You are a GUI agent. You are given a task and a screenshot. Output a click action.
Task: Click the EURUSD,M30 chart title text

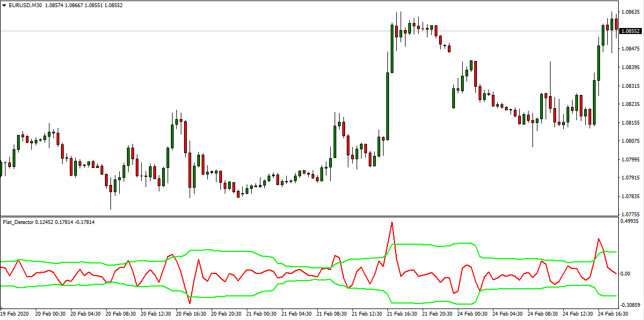coord(25,5)
